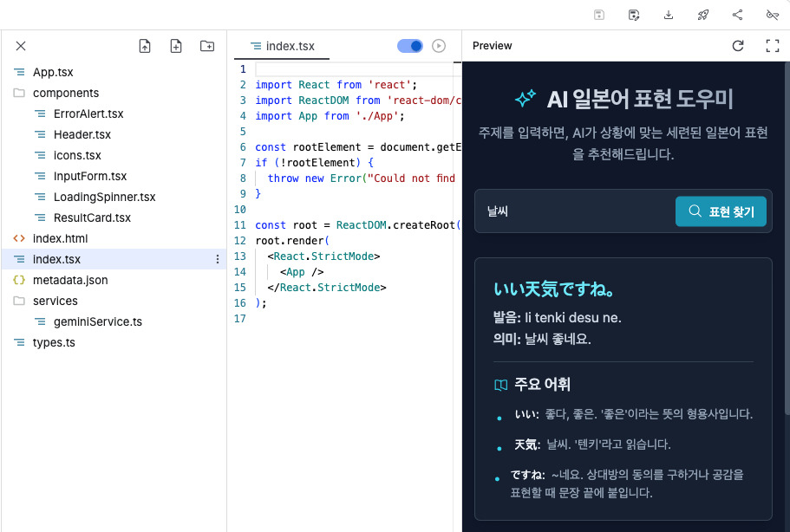
Task: Click the ですね vocabulary entry
Action: pyautogui.click(x=627, y=483)
